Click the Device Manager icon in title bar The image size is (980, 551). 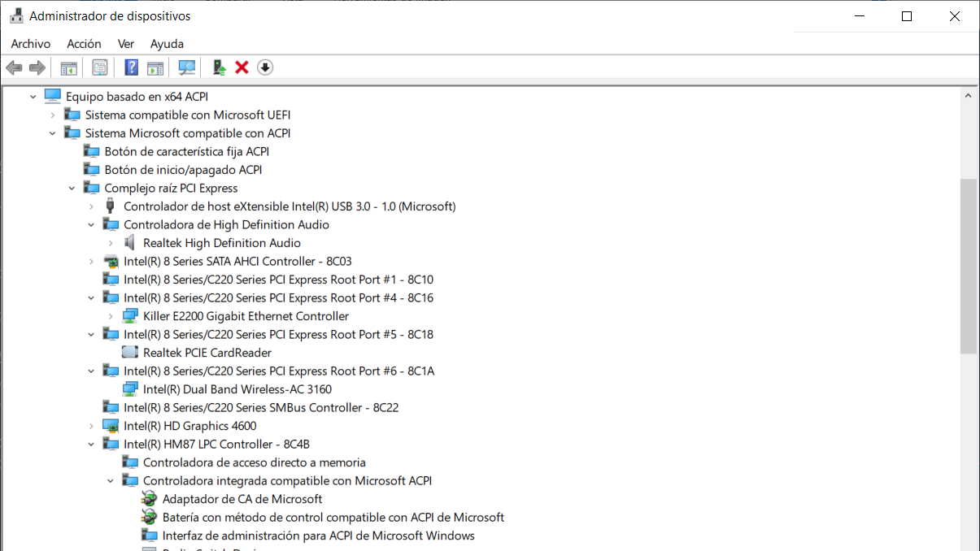tap(16, 16)
